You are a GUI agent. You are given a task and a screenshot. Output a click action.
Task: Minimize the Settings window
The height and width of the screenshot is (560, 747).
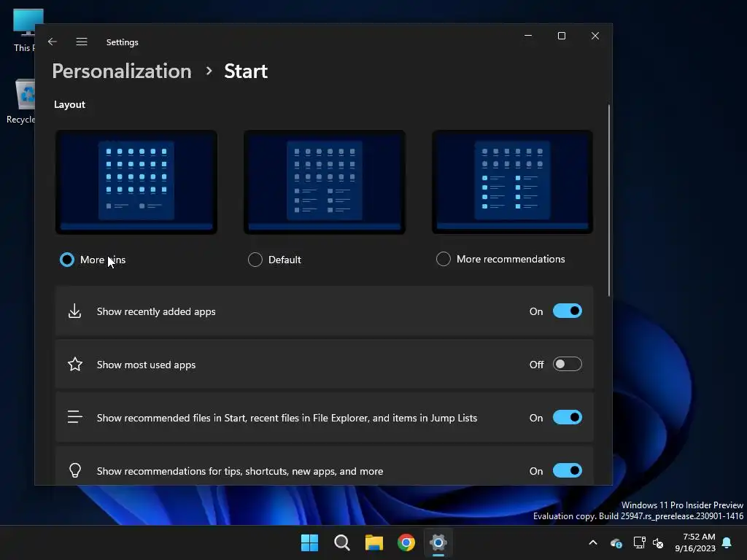coord(528,36)
